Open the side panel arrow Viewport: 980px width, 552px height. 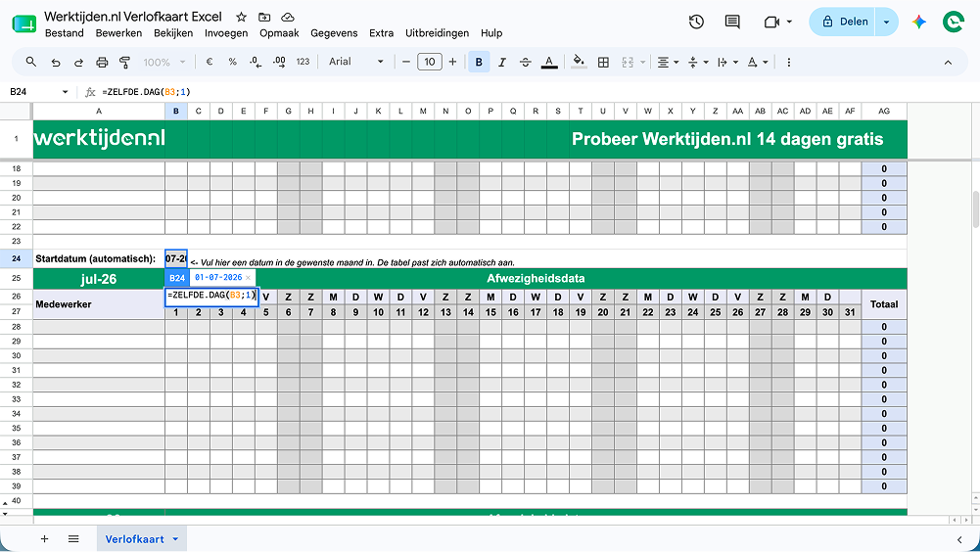point(959,539)
